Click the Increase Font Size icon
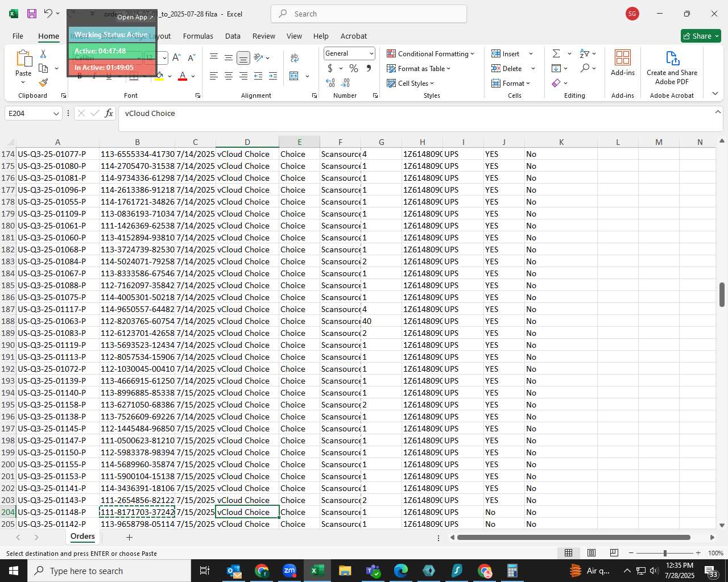Viewport: 728px width, 582px height. [x=176, y=57]
